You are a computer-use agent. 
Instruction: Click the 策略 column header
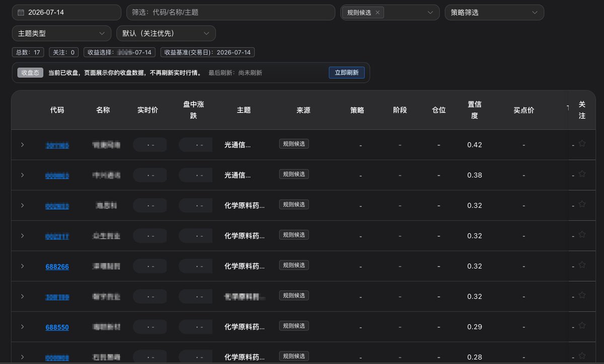(x=357, y=110)
